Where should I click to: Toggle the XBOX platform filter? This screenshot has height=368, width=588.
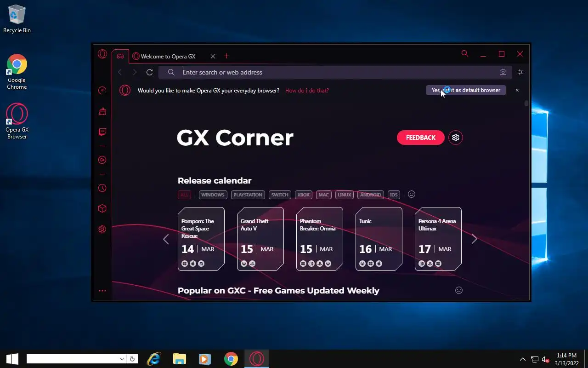coord(304,195)
